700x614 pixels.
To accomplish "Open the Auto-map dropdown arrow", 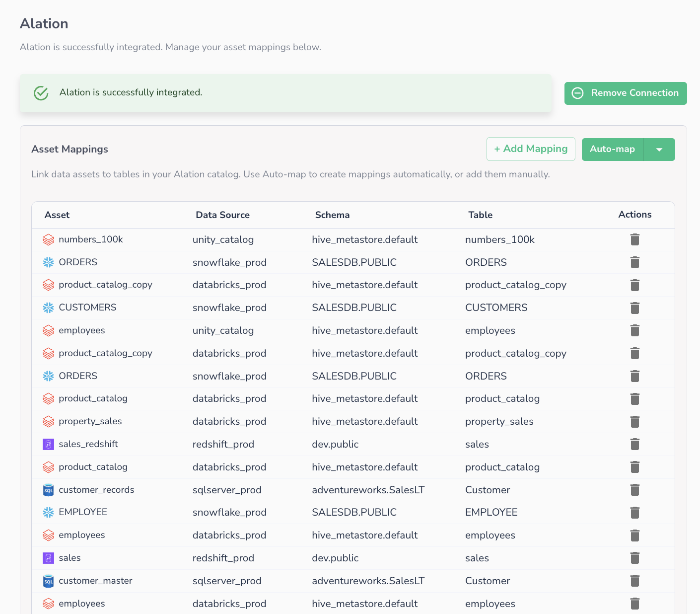I will click(659, 150).
